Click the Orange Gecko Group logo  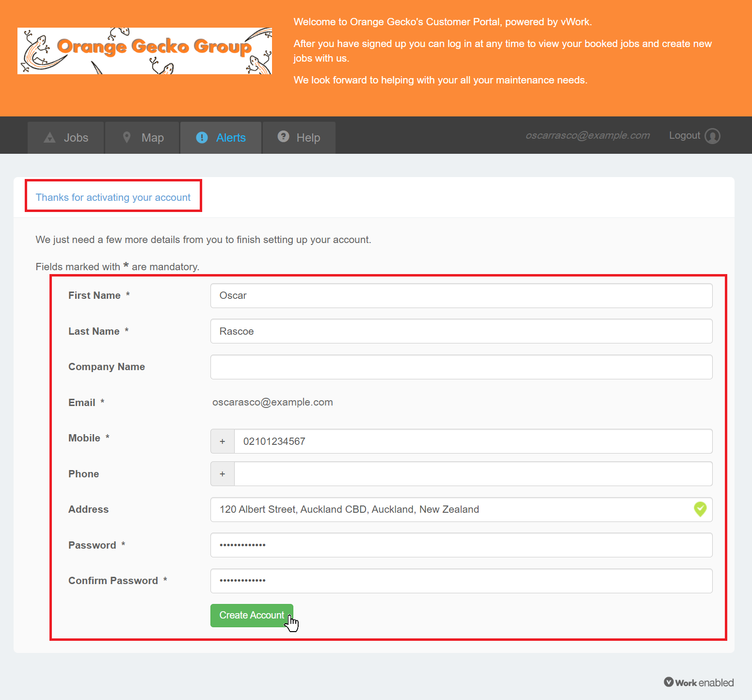tap(144, 51)
